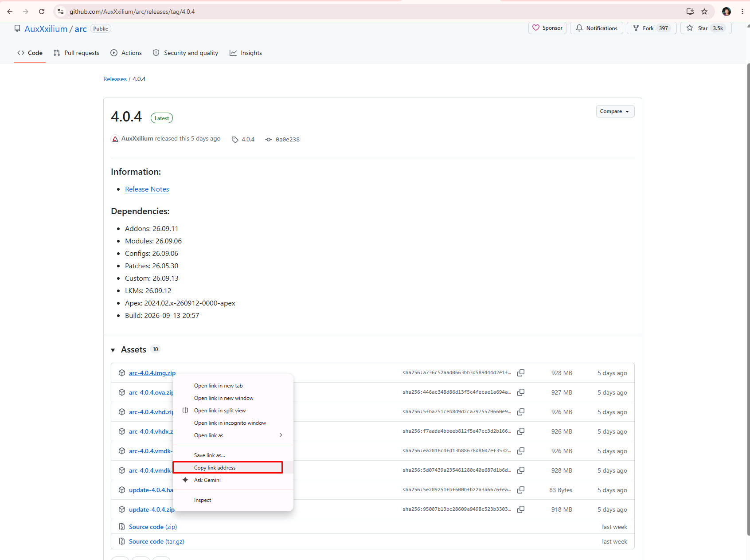750x560 pixels.
Task: Open the Actions tab
Action: pyautogui.click(x=126, y=53)
